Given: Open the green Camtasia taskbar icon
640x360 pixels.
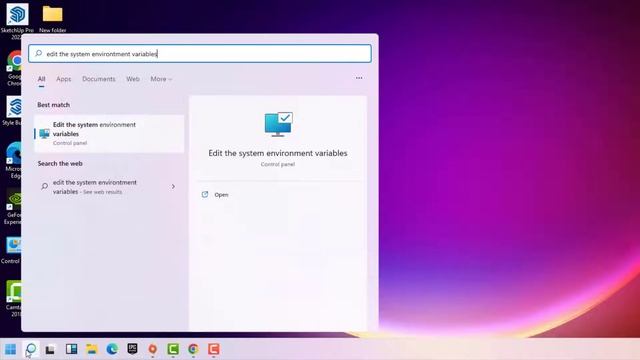Looking at the screenshot, I should [173, 349].
